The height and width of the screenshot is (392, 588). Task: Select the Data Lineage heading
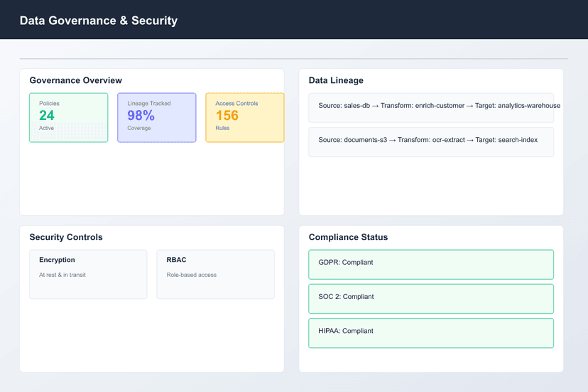tap(336, 80)
